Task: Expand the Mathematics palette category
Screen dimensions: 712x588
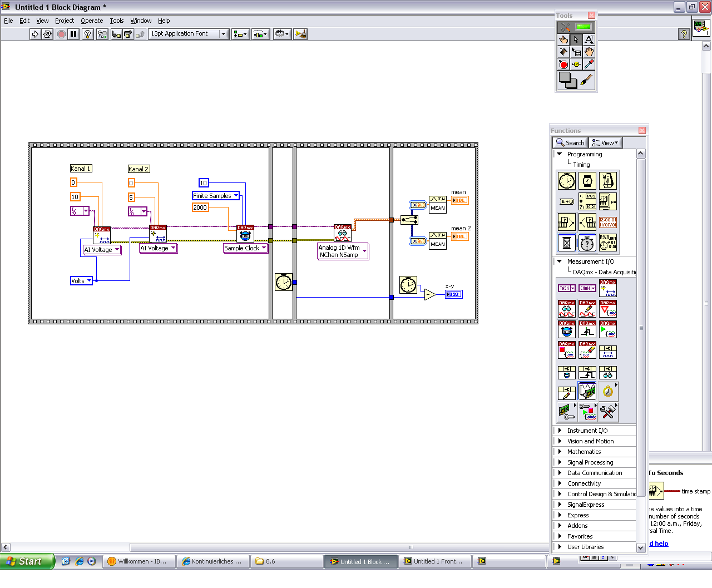Action: pyautogui.click(x=560, y=452)
